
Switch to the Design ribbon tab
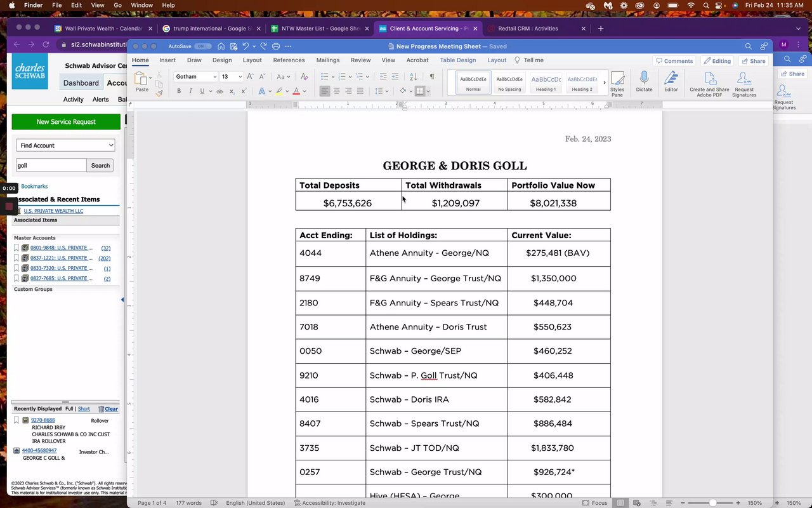pyautogui.click(x=222, y=60)
